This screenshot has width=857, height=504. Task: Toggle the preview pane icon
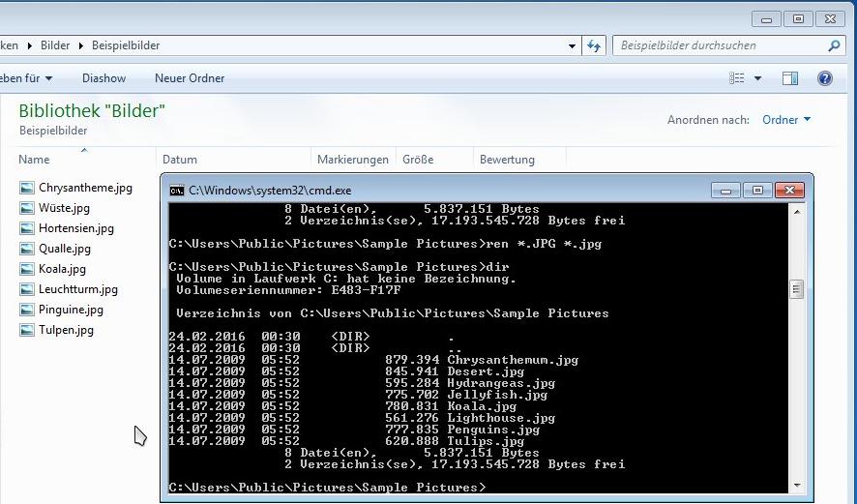click(790, 78)
